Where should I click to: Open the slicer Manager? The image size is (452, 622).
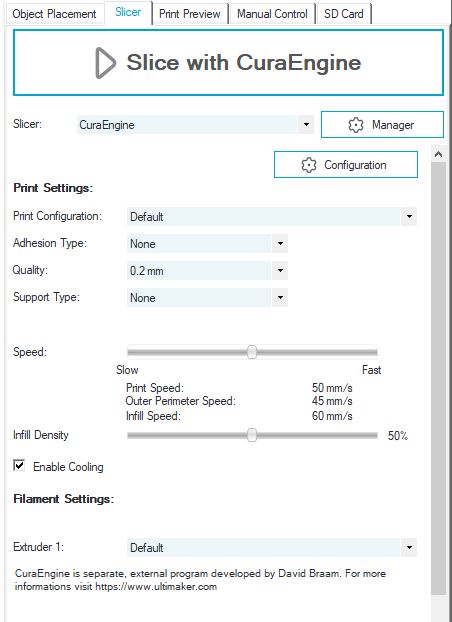[x=382, y=125]
